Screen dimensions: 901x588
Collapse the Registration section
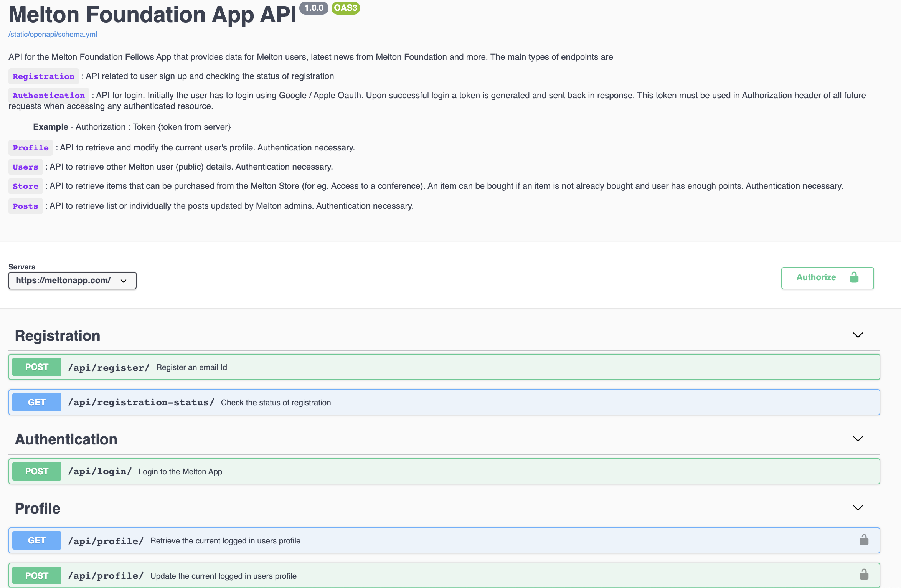[x=858, y=334]
